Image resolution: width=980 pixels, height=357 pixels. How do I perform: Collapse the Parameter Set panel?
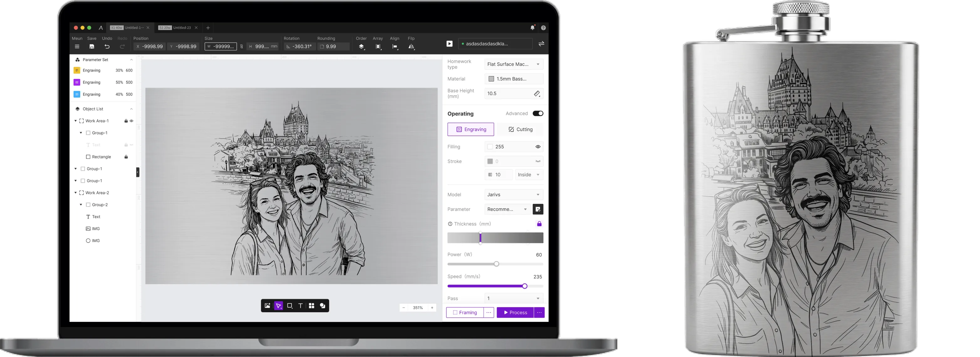[131, 60]
